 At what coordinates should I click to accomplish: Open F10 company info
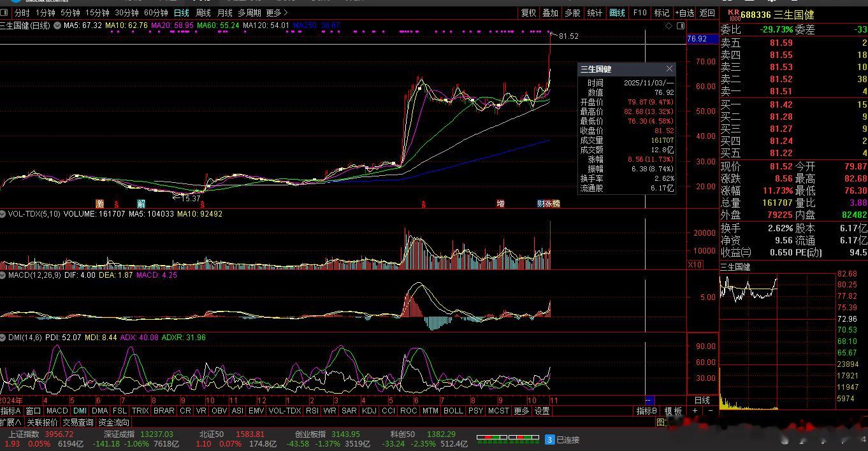click(640, 13)
